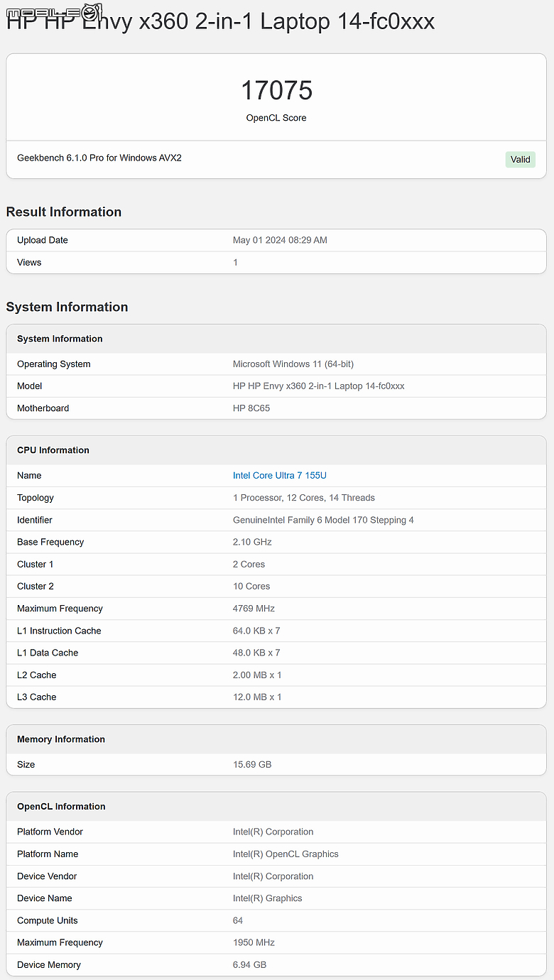Click the Geekbench 6.1.0 Pro for Windows AVX2 text
This screenshot has width=554, height=980.
[x=99, y=158]
